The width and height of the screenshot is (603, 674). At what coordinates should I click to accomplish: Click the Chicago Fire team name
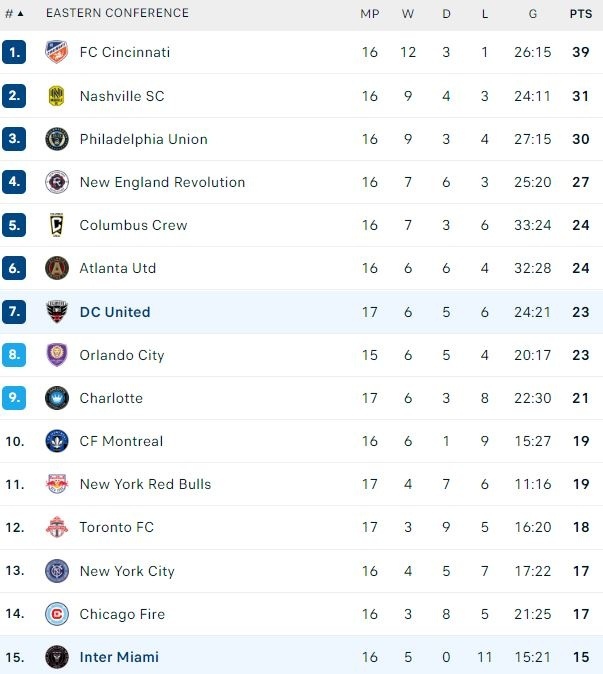pyautogui.click(x=122, y=614)
